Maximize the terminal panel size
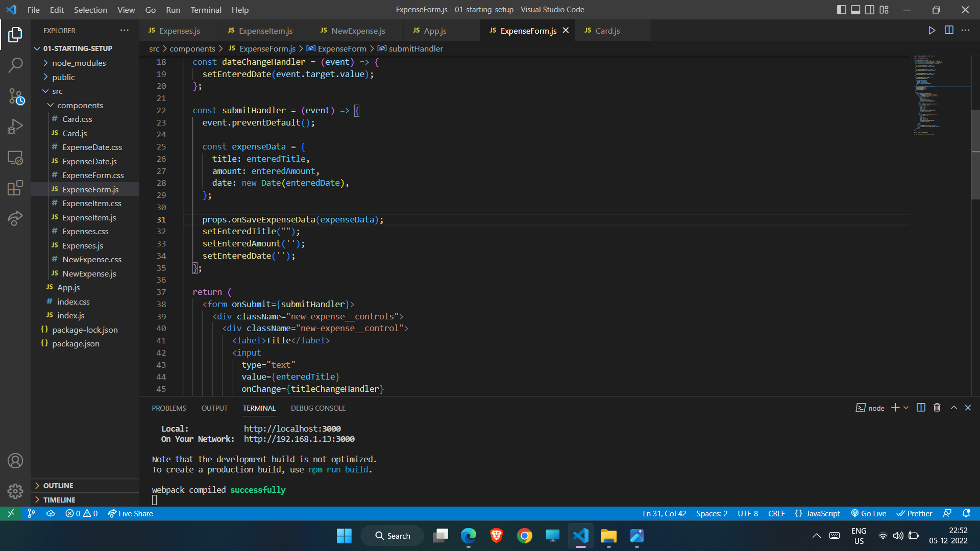 953,408
